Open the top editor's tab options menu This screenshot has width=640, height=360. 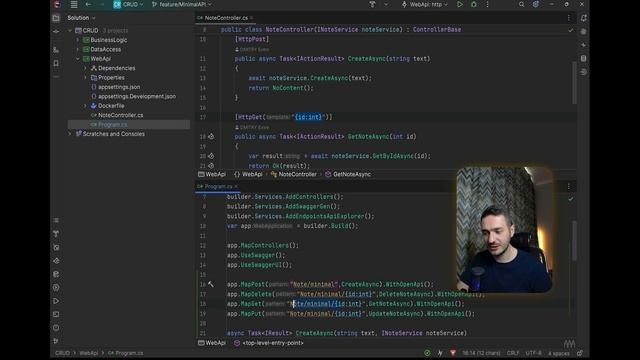[x=569, y=18]
